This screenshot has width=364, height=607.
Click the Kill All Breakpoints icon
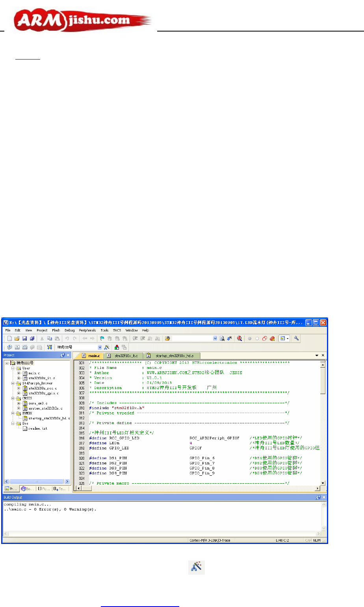[272, 338]
